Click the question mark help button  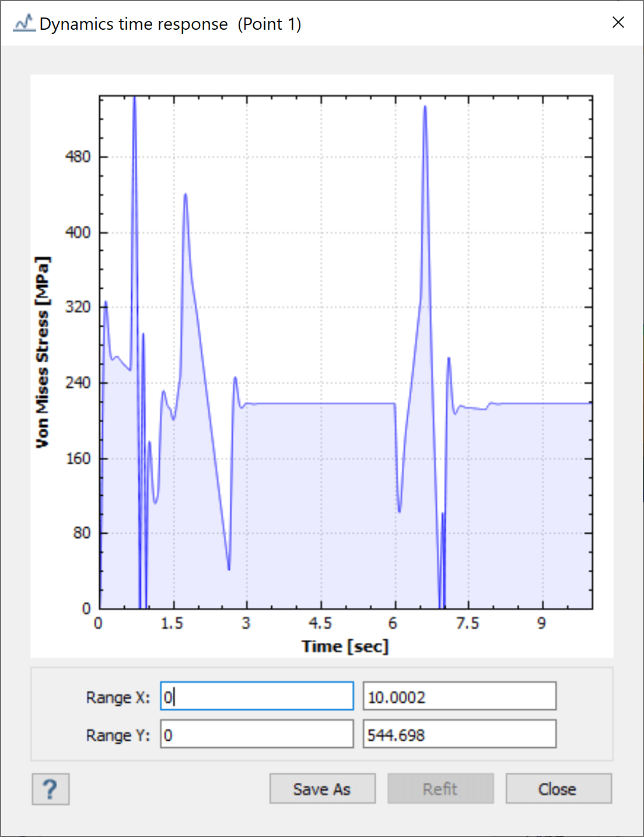click(51, 789)
